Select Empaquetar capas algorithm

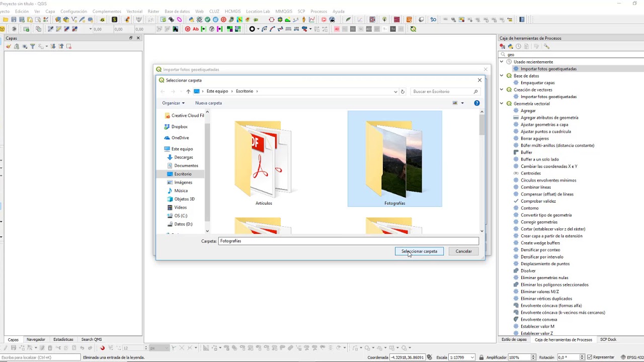537,83
